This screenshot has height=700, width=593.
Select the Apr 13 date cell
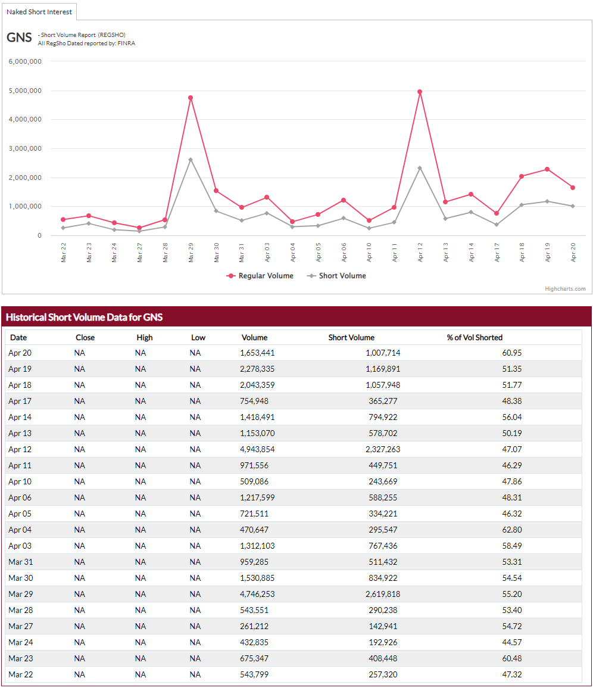coord(20,433)
